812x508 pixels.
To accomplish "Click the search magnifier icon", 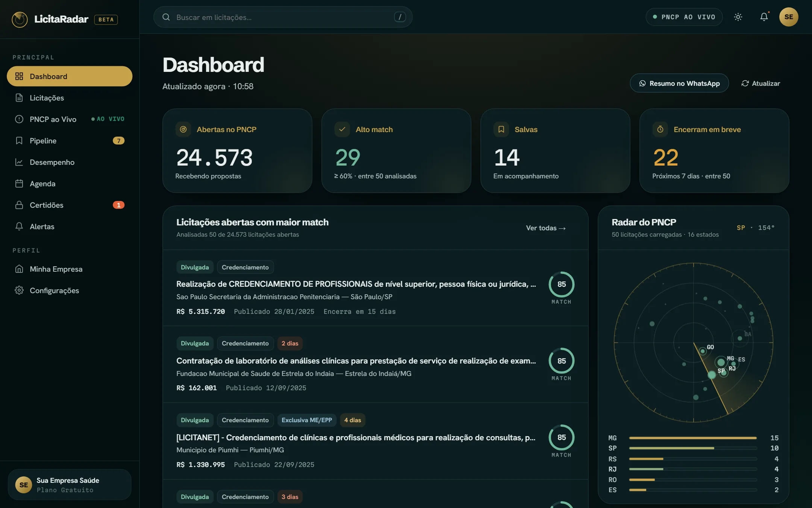I will pyautogui.click(x=166, y=17).
